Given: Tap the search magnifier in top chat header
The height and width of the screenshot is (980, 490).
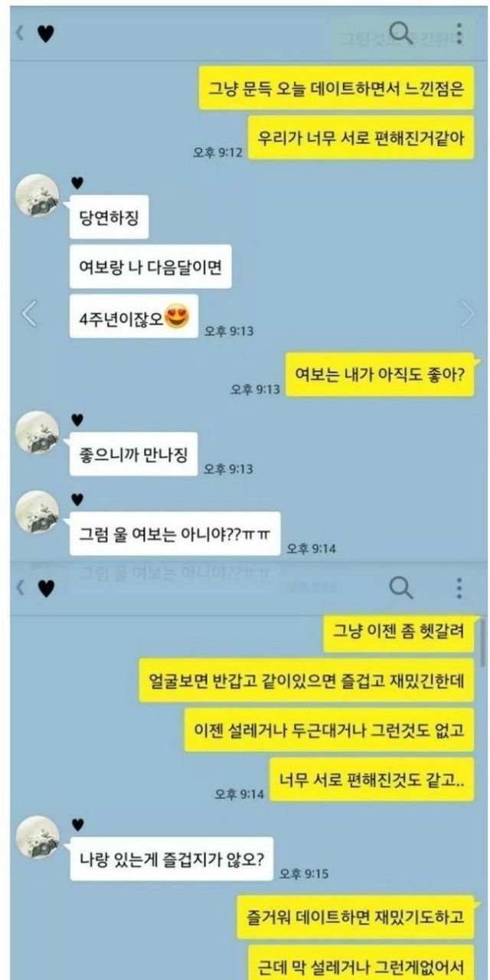Looking at the screenshot, I should 401,33.
